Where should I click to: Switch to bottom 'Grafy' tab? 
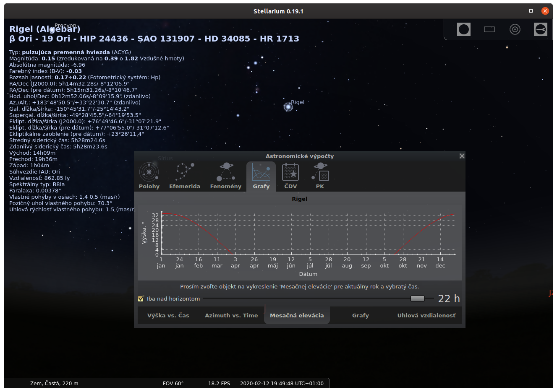pyautogui.click(x=361, y=315)
